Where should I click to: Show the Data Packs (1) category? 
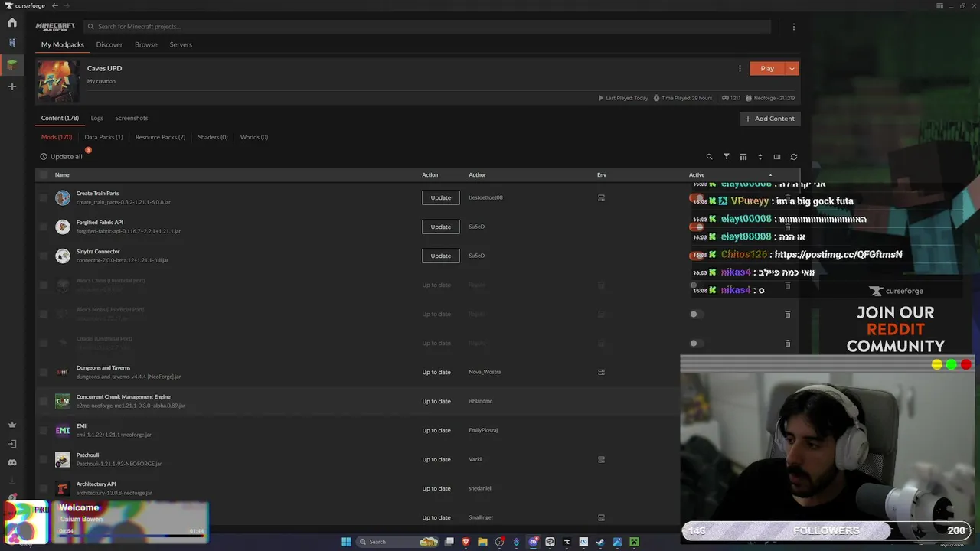(x=103, y=137)
